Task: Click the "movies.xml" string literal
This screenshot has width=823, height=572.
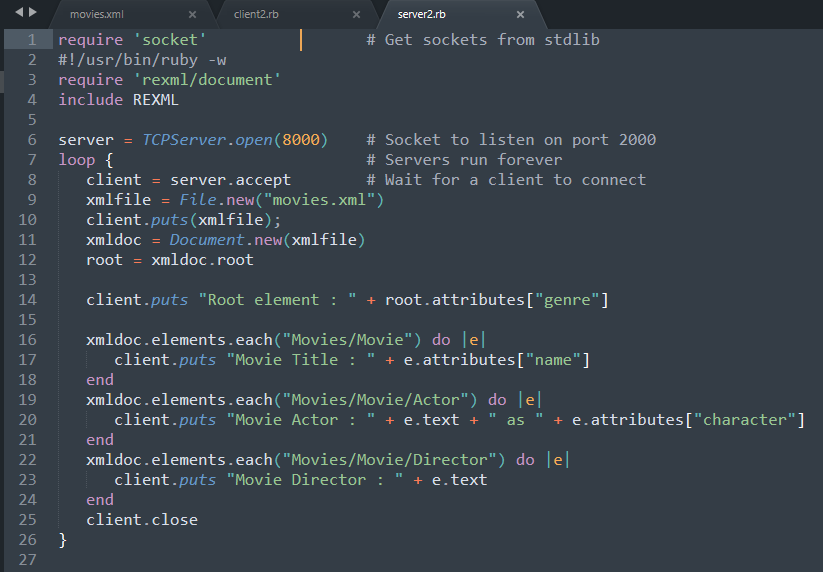Action: [319, 200]
